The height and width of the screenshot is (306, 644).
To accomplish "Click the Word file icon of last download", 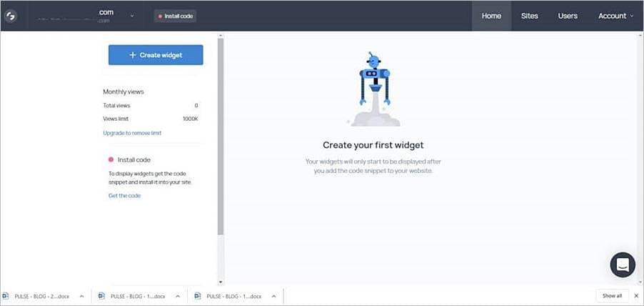I will point(198,296).
